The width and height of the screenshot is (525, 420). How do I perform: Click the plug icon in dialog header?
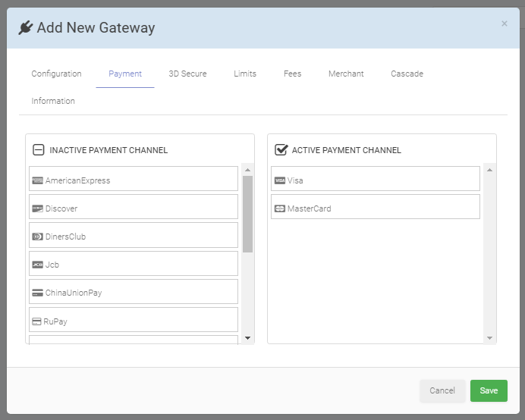(x=26, y=28)
